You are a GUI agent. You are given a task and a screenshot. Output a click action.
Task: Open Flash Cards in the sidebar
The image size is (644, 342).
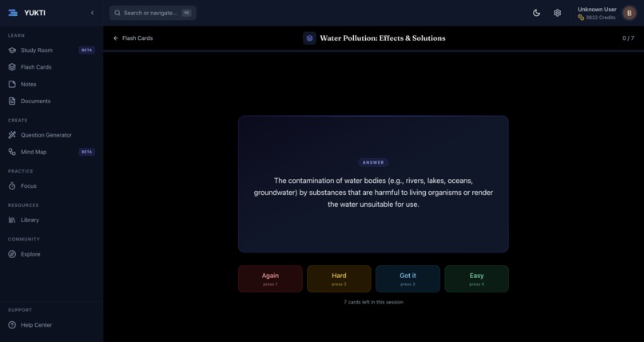51,67
